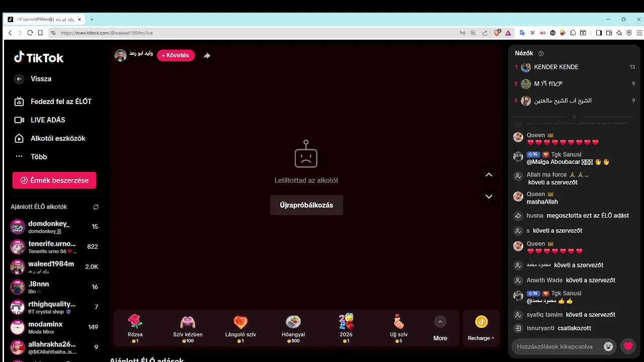The image size is (644, 362).
Task: Click the streamer's profile avatar
Action: [120, 55]
